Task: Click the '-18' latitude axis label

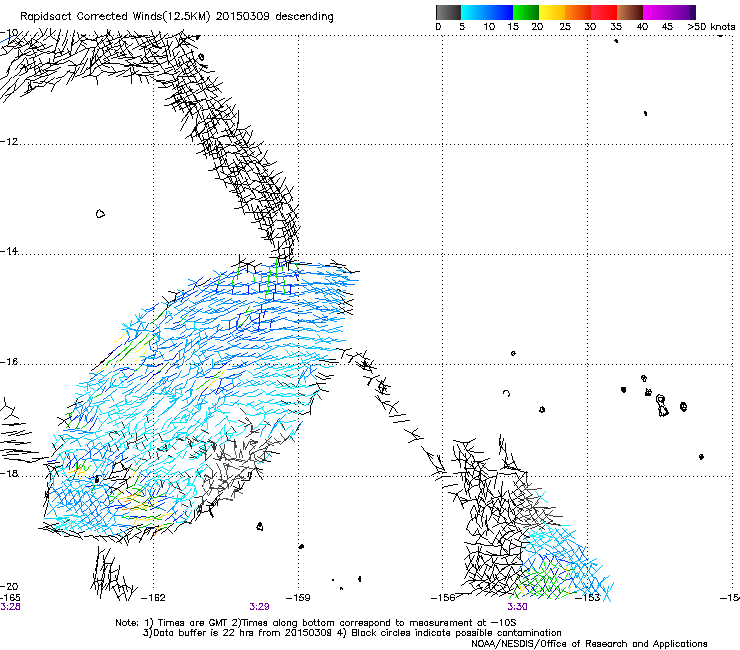Action: coord(10,473)
